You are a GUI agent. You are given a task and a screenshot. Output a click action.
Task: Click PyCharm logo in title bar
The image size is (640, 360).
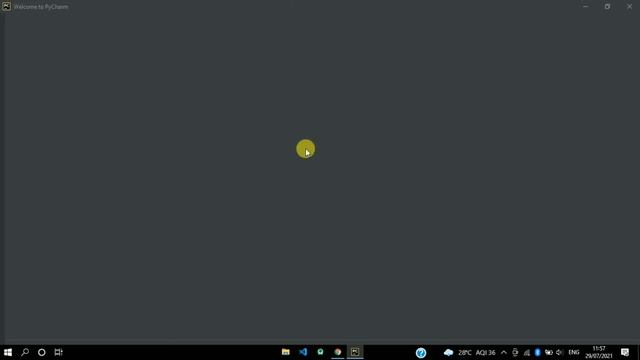pyautogui.click(x=6, y=6)
